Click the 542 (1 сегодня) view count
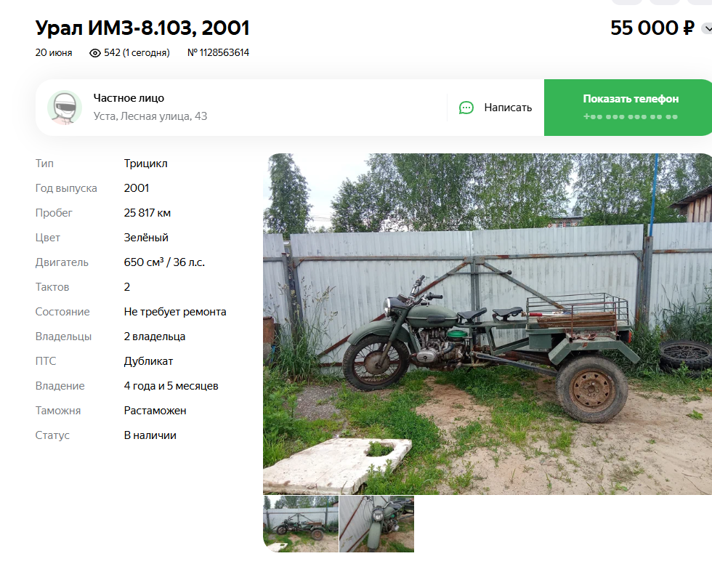The image size is (712, 588). pyautogui.click(x=137, y=53)
